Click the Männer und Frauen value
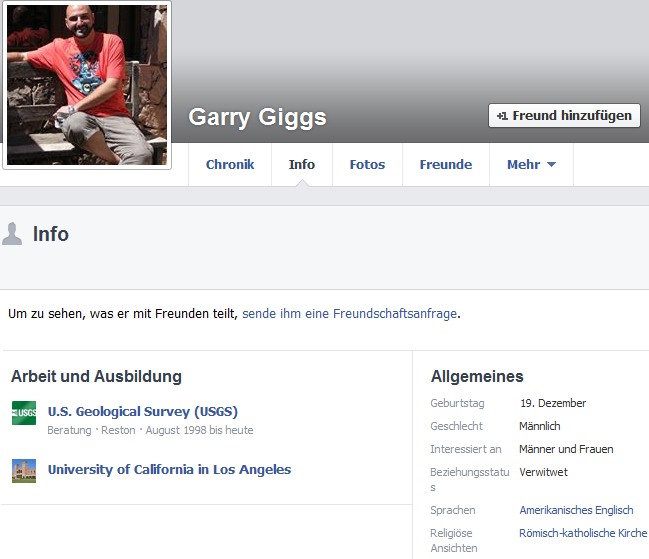This screenshot has height=559, width=649. pos(566,449)
